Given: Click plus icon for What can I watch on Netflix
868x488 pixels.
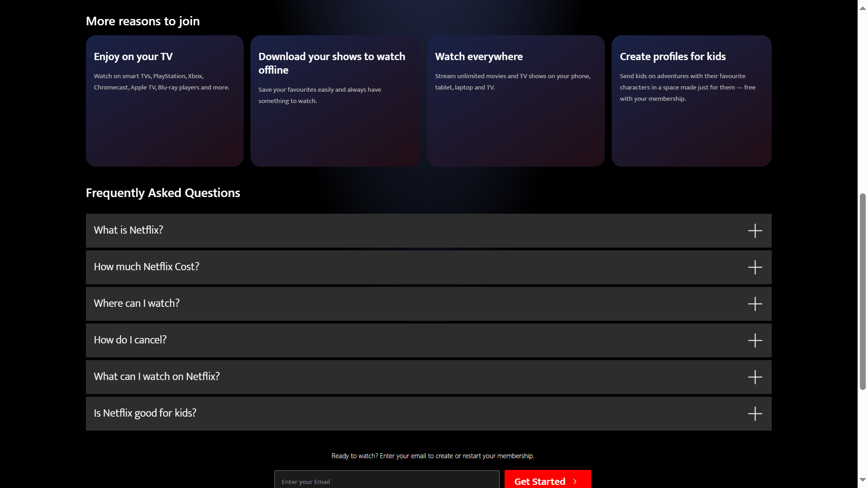Looking at the screenshot, I should click(x=755, y=377).
